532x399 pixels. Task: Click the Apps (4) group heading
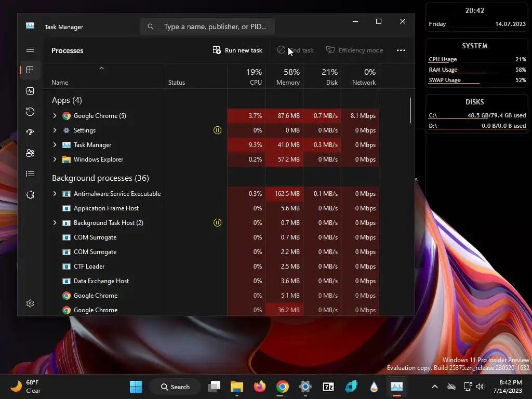point(67,100)
